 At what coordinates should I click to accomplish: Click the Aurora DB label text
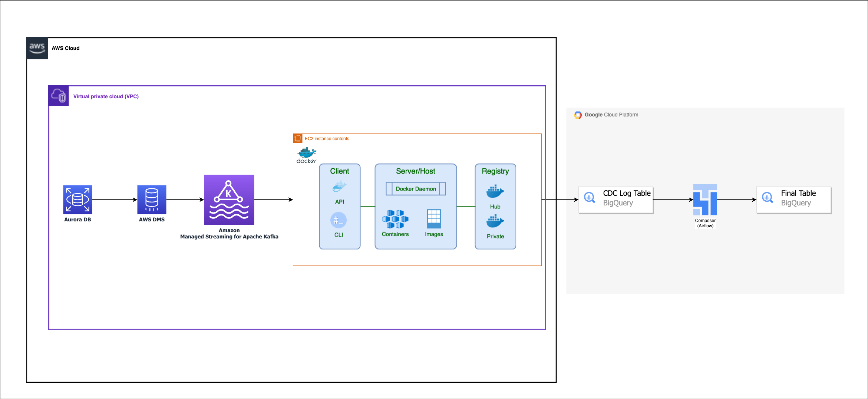77,220
